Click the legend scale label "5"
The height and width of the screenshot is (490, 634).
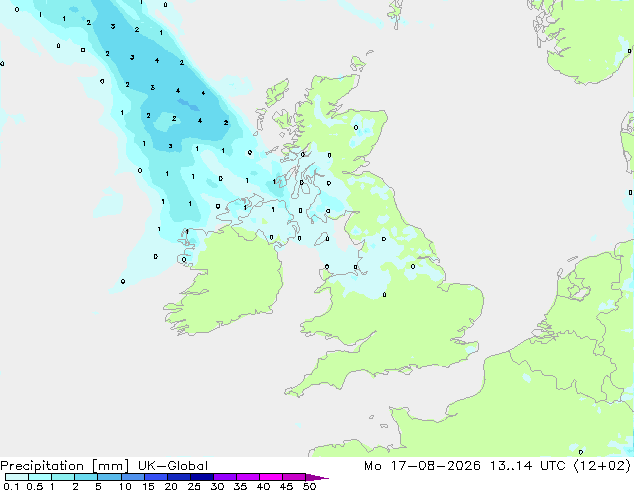click(x=98, y=486)
